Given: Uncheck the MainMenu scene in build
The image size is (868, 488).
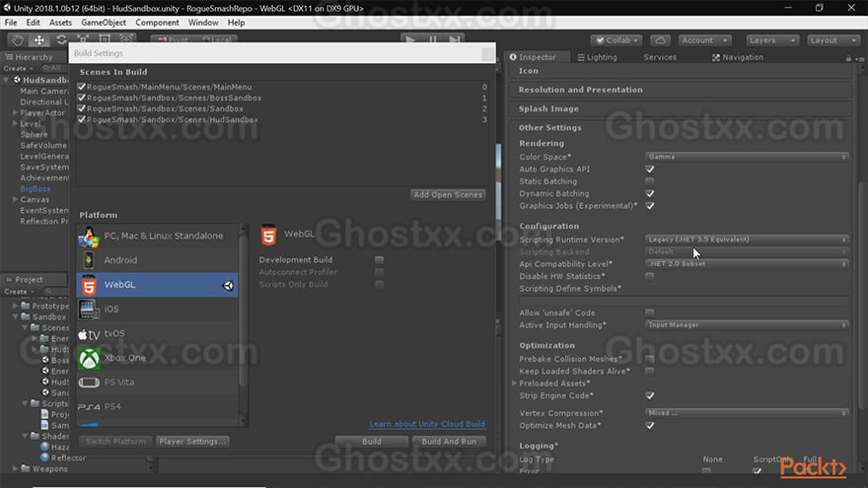Looking at the screenshot, I should [x=82, y=87].
